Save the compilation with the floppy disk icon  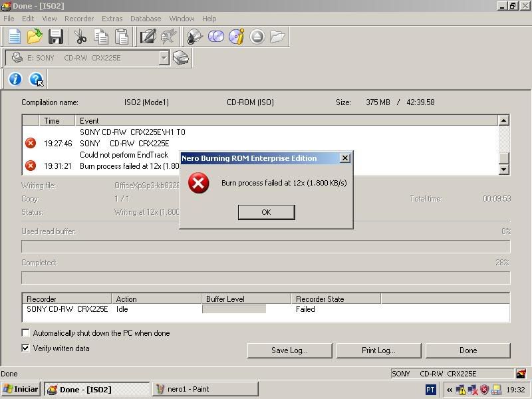(x=56, y=37)
